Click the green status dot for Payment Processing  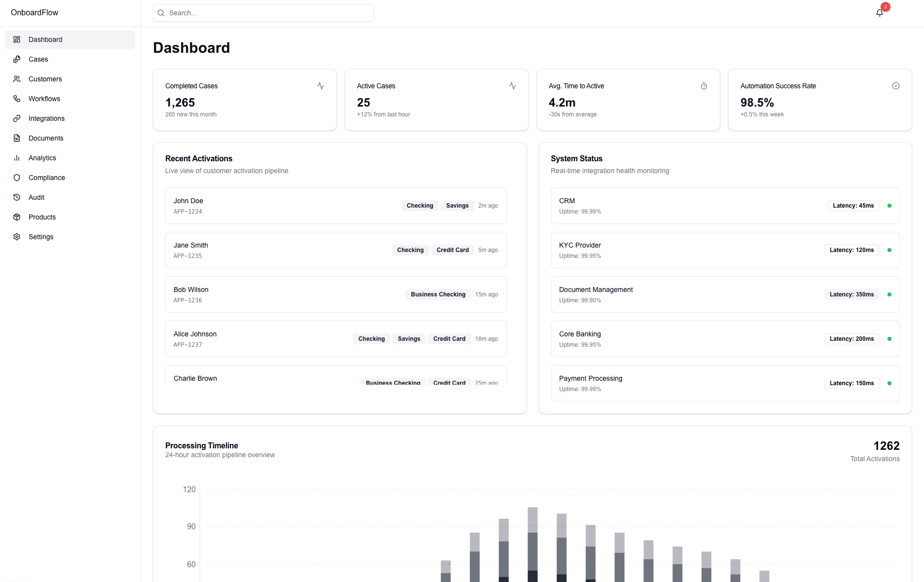click(x=889, y=383)
